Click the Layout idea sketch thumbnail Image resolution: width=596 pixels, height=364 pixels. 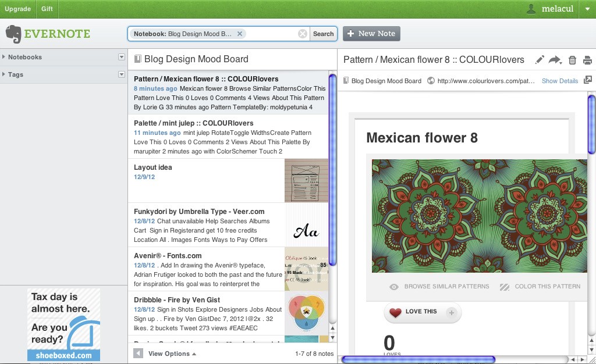[x=306, y=181]
